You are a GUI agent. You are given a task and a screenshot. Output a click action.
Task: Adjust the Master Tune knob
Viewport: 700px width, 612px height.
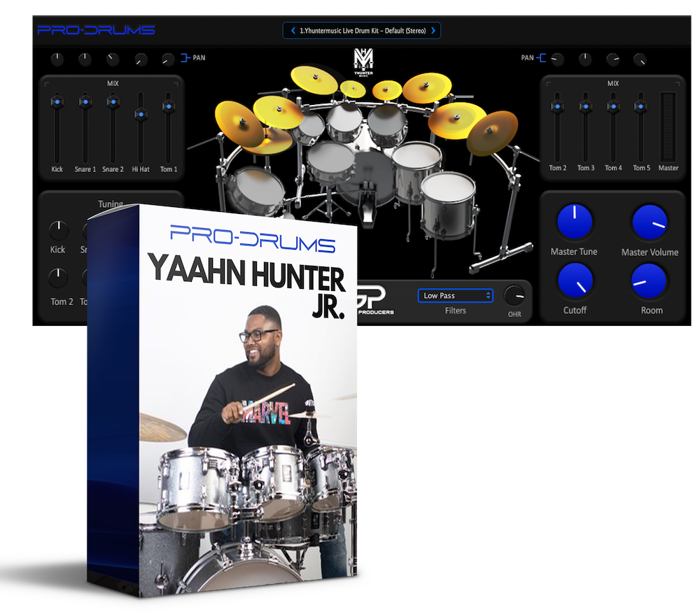(x=573, y=221)
